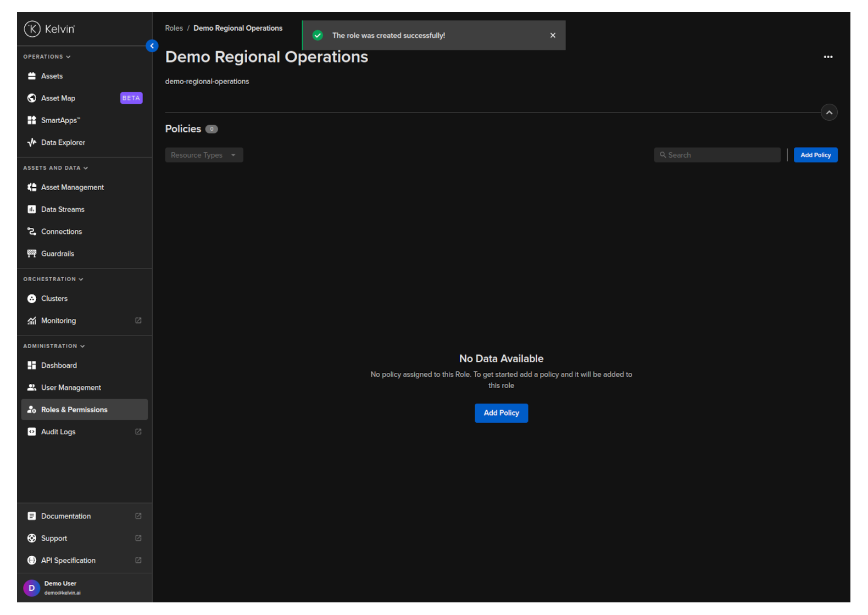This screenshot has width=868, height=615.
Task: Go to Data Explorer
Action: 63,143
